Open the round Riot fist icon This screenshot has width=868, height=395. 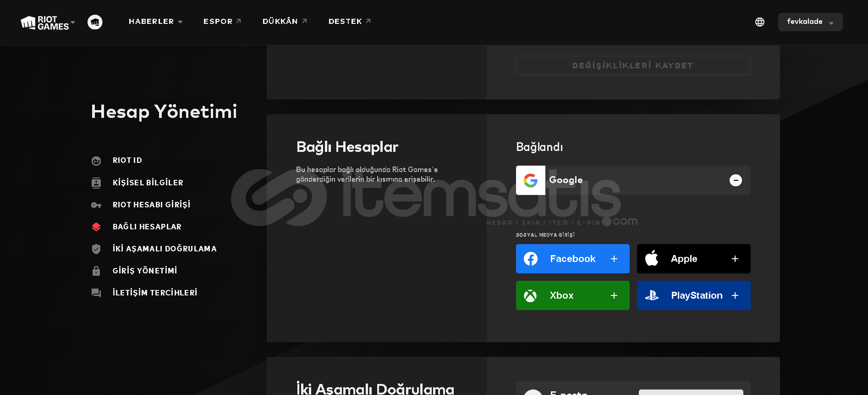[95, 22]
